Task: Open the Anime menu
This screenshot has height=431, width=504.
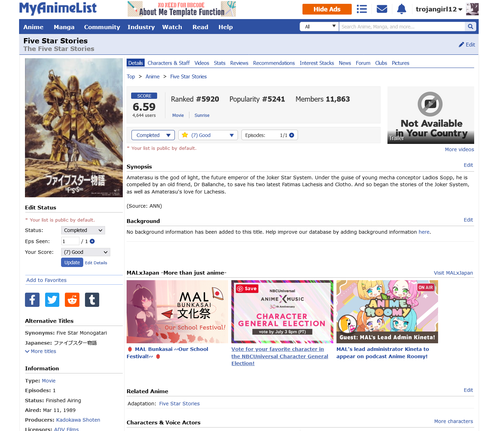Action: (x=33, y=27)
